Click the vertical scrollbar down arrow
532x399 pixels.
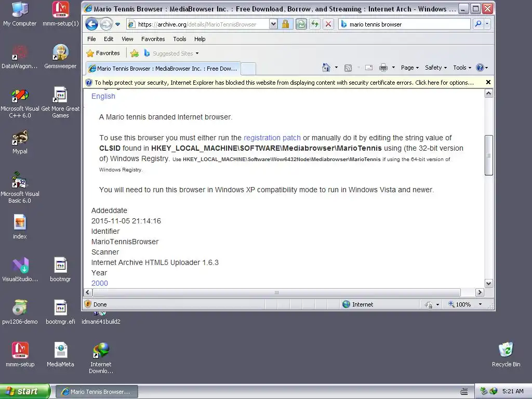pyautogui.click(x=488, y=284)
